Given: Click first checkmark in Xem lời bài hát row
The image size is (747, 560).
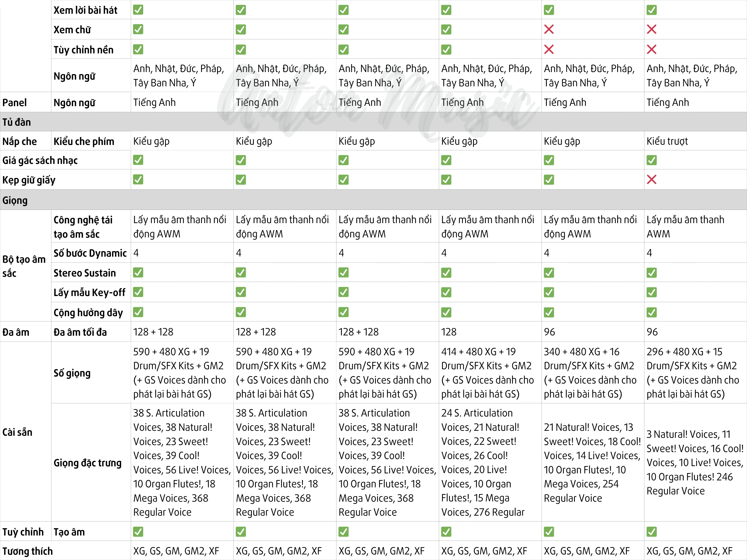Looking at the screenshot, I should [x=138, y=10].
